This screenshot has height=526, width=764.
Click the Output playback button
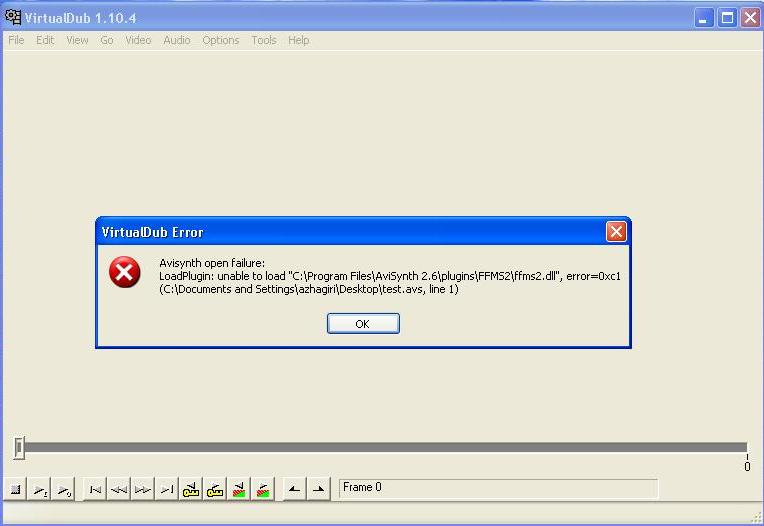coord(63,489)
